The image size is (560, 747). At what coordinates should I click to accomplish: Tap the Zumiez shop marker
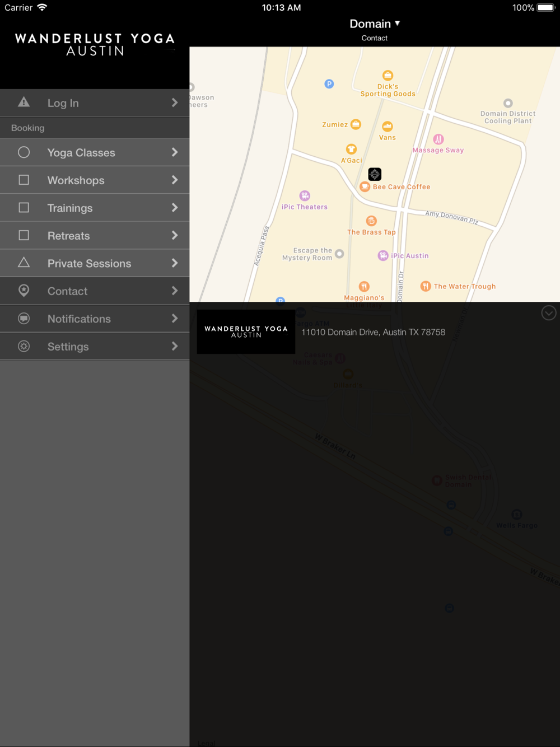[356, 124]
